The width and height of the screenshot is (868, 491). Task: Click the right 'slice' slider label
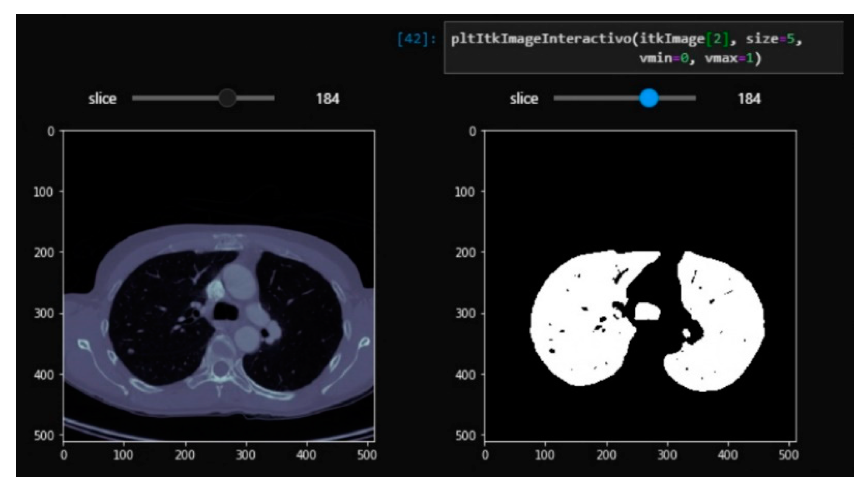coord(524,99)
